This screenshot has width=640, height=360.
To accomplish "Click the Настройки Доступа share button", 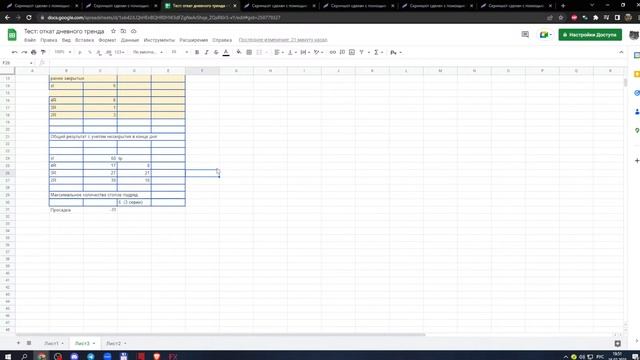I will point(590,35).
